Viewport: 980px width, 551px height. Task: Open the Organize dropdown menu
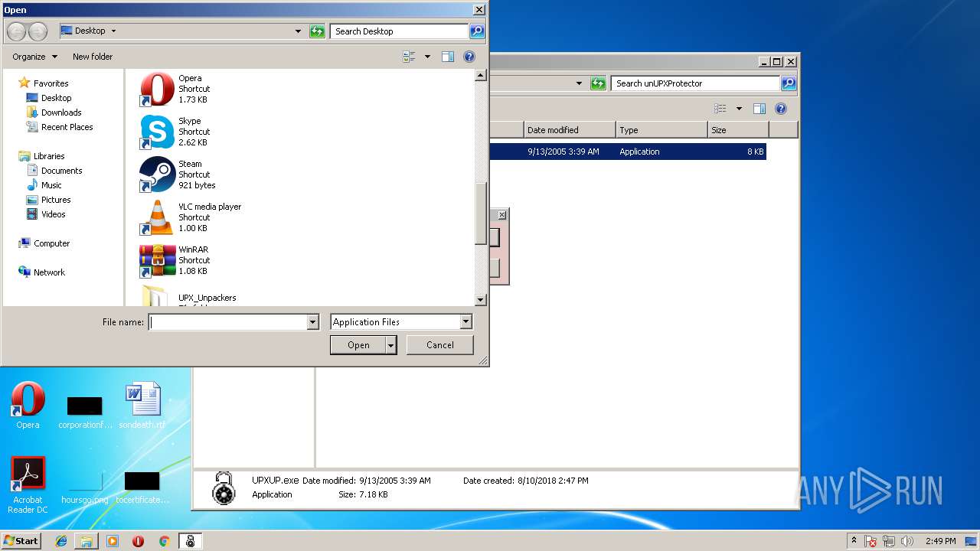34,57
